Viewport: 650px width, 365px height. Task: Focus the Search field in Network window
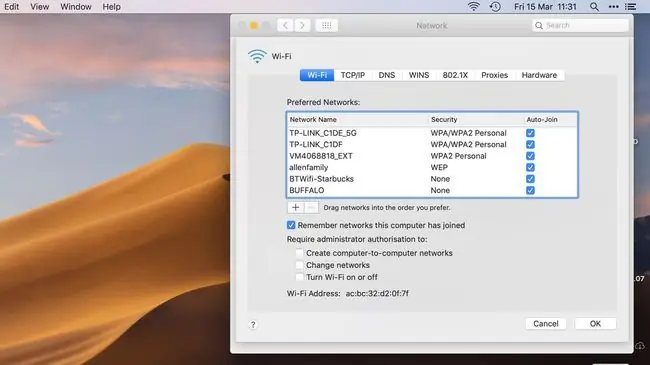point(580,25)
